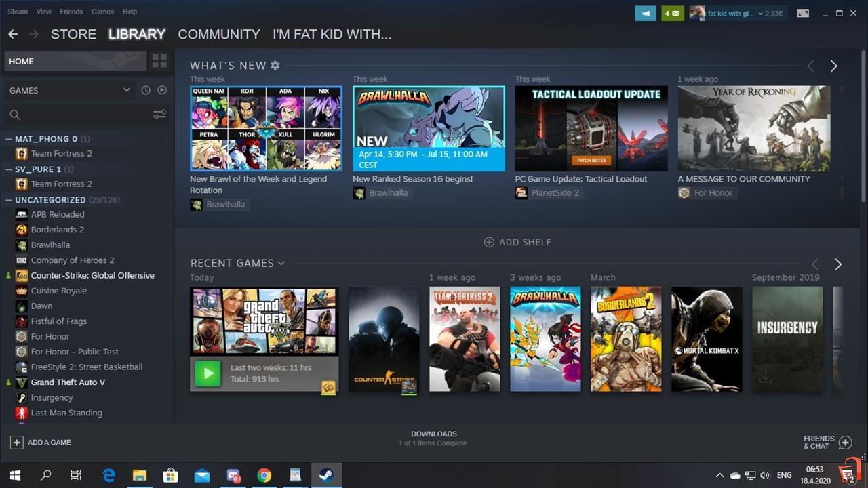Click the HOME button in the sidebar
This screenshot has height=488, width=868.
pyautogui.click(x=75, y=61)
